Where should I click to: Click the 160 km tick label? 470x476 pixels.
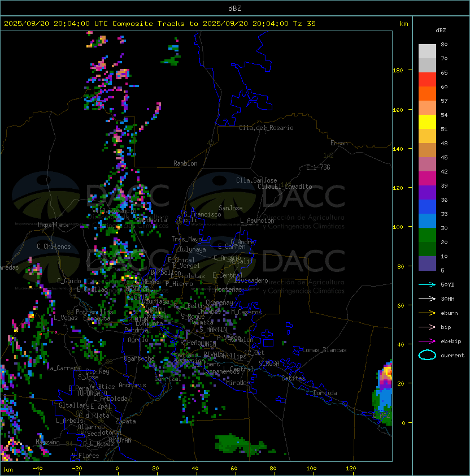click(398, 110)
